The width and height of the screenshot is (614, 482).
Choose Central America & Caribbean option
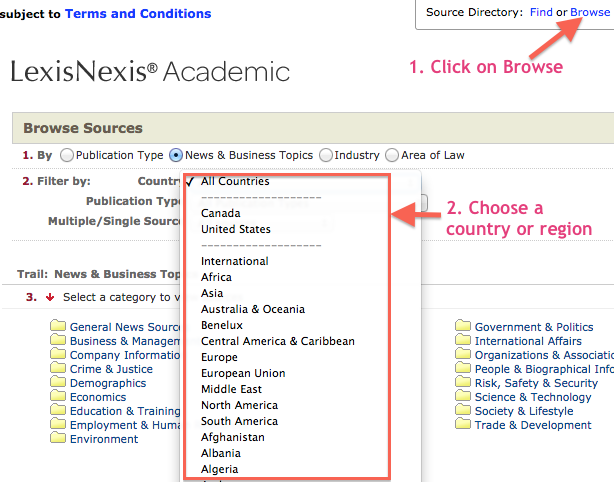click(x=278, y=341)
